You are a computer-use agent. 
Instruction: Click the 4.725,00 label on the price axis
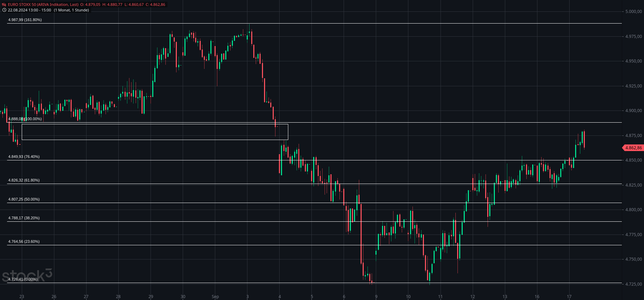coord(633,284)
